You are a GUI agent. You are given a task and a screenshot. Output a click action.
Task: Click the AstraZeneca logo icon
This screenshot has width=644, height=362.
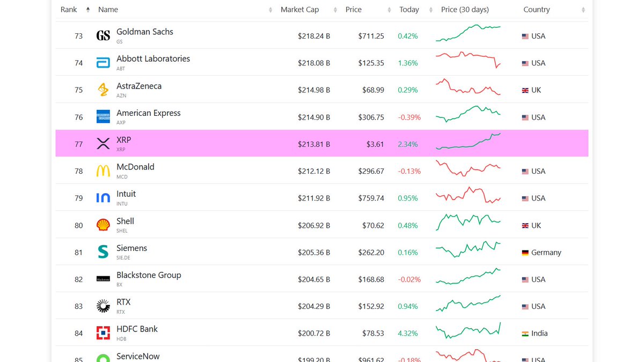pyautogui.click(x=103, y=90)
